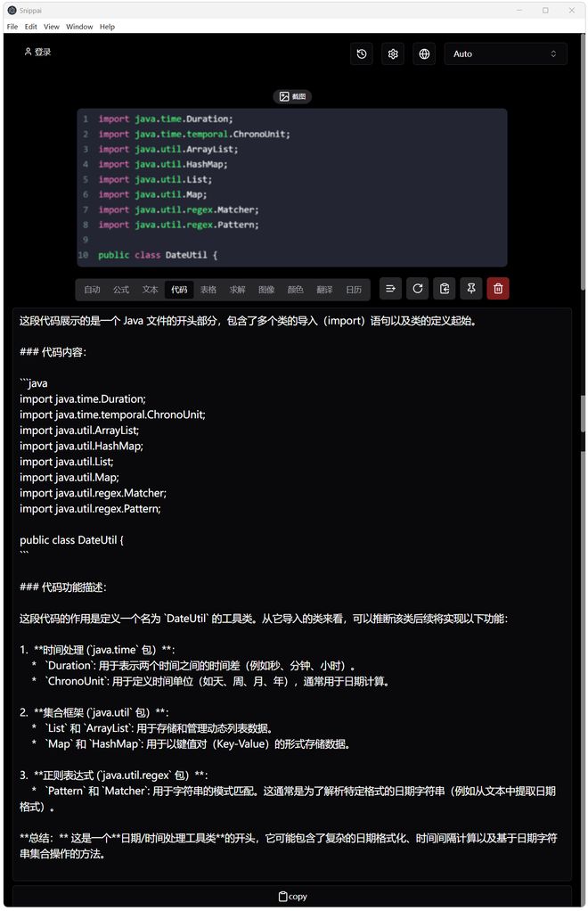Click 'import java.util.regex.Pattern;' result line
The width and height of the screenshot is (588, 911).
point(90,509)
